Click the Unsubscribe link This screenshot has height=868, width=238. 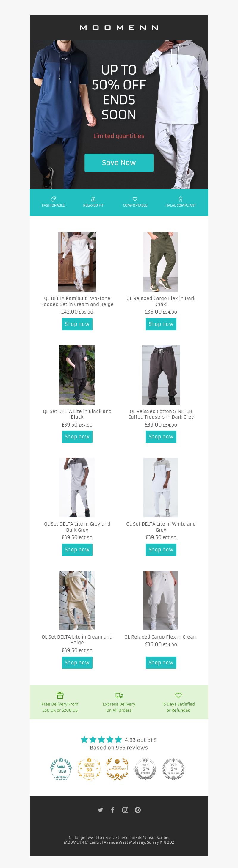coord(156,837)
